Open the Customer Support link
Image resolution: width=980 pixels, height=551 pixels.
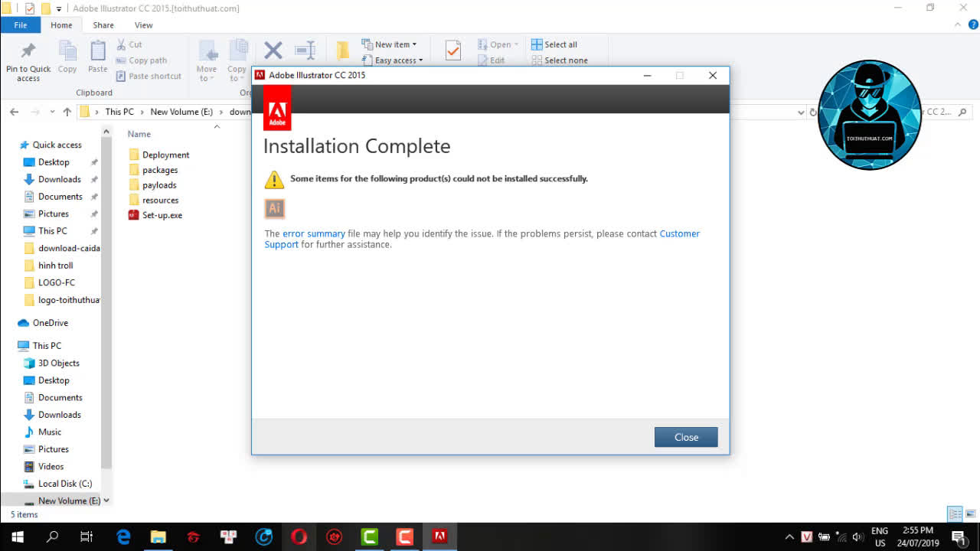[482, 239]
